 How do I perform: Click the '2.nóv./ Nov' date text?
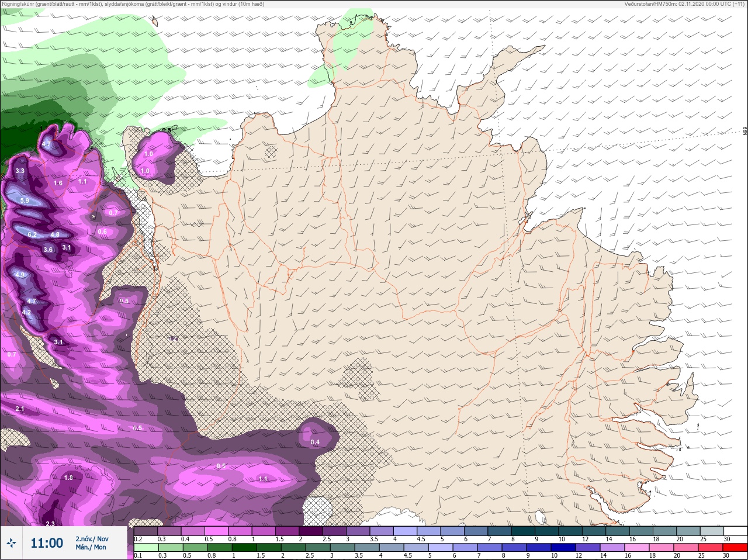pyautogui.click(x=92, y=539)
